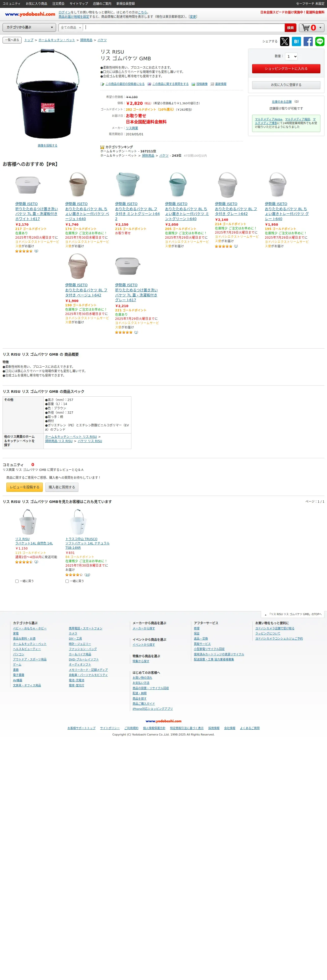327x980 pixels.
Task: Open 注文照会 in top menu
Action: [x=58, y=4]
